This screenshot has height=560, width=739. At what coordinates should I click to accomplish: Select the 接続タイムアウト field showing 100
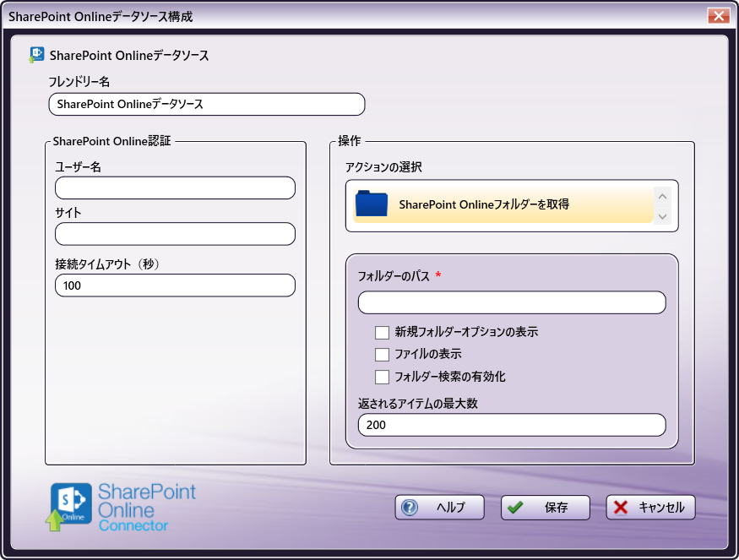176,285
